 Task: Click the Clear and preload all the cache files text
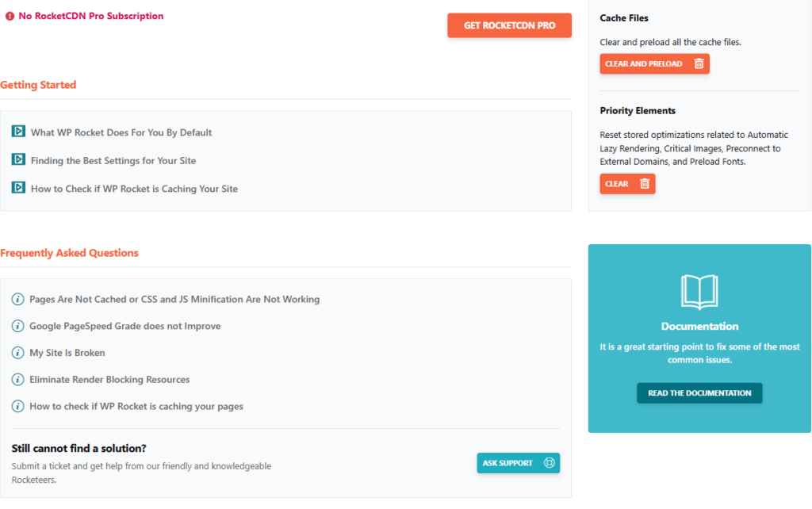(671, 43)
